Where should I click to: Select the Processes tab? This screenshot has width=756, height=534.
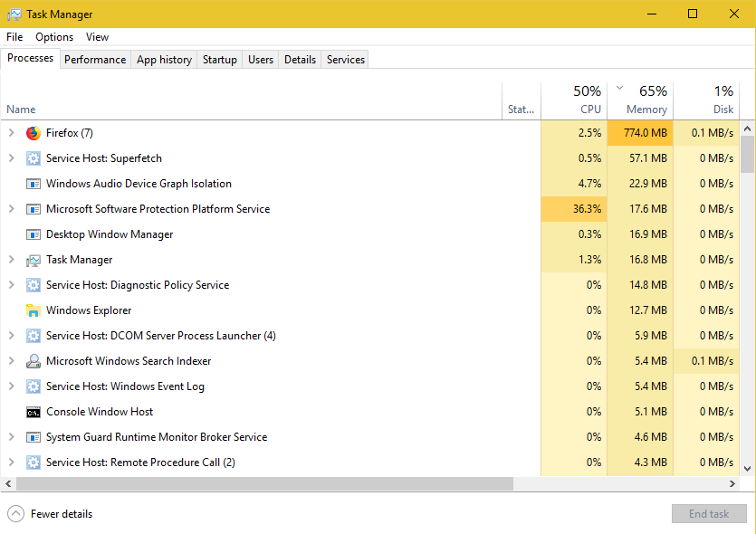click(x=31, y=58)
